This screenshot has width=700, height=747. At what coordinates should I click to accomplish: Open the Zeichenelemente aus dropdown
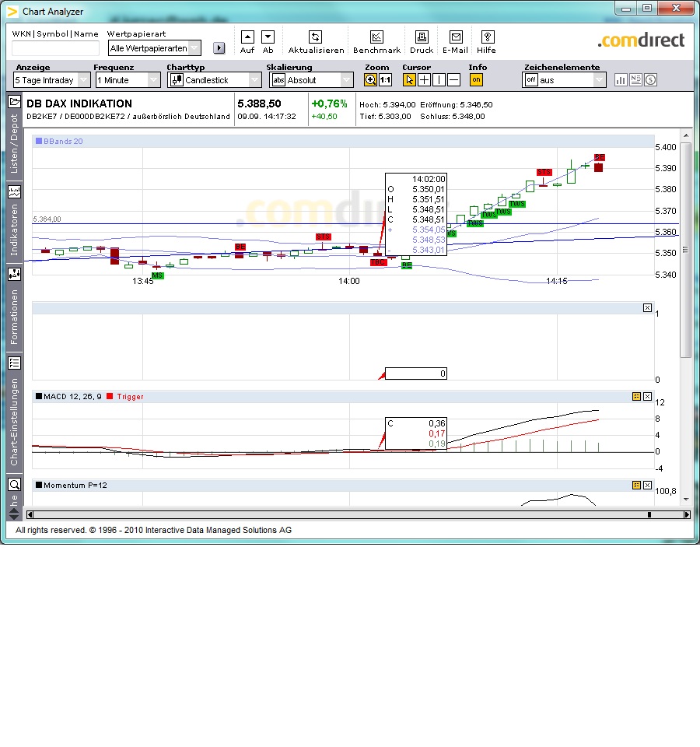click(565, 80)
